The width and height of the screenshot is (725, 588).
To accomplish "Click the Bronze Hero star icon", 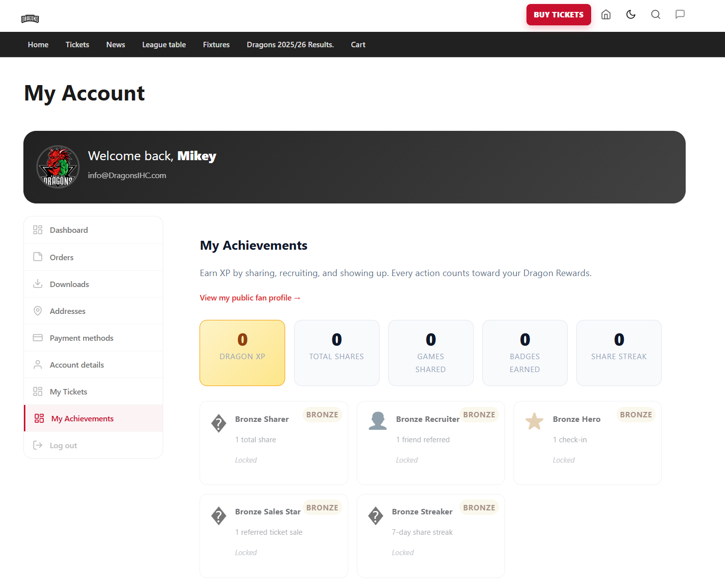I will (x=534, y=421).
